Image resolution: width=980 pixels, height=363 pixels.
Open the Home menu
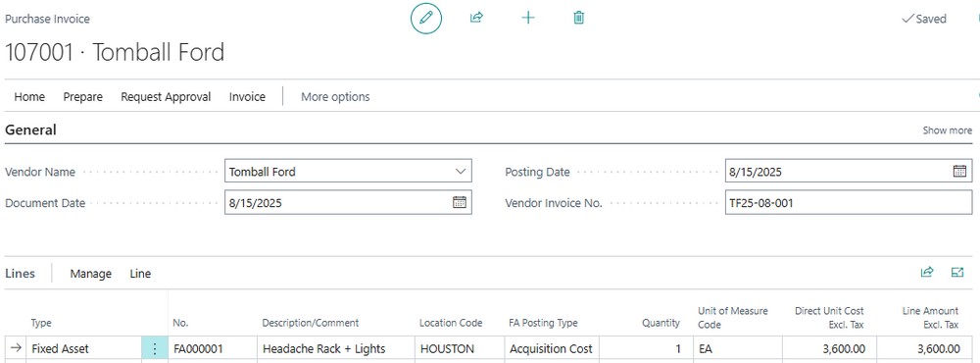[29, 97]
